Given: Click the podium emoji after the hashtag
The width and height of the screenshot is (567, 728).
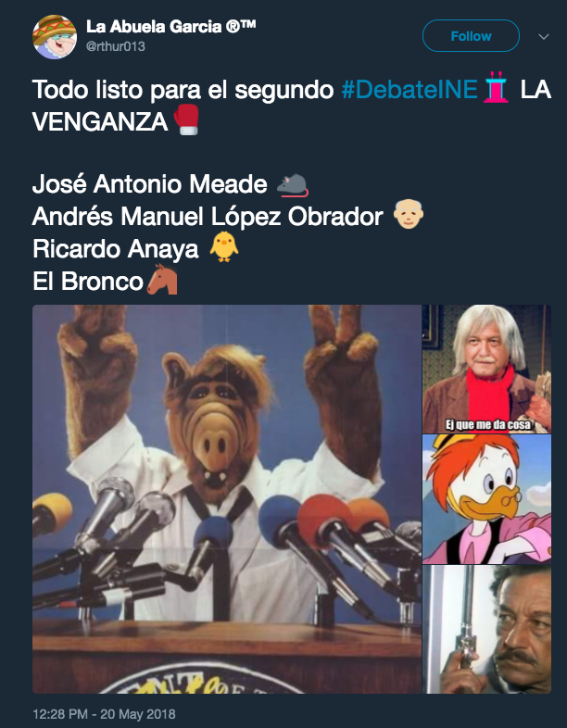Looking at the screenshot, I should 497,88.
